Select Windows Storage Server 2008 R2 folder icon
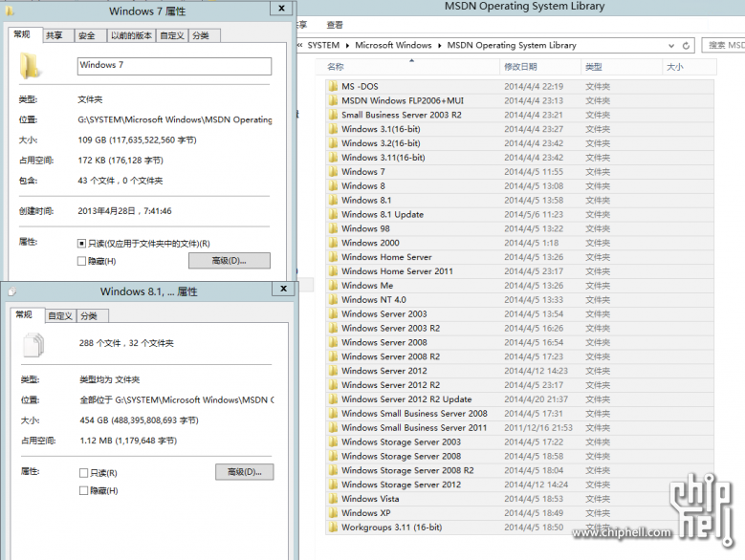Viewport: 745px width, 560px height. 333,471
